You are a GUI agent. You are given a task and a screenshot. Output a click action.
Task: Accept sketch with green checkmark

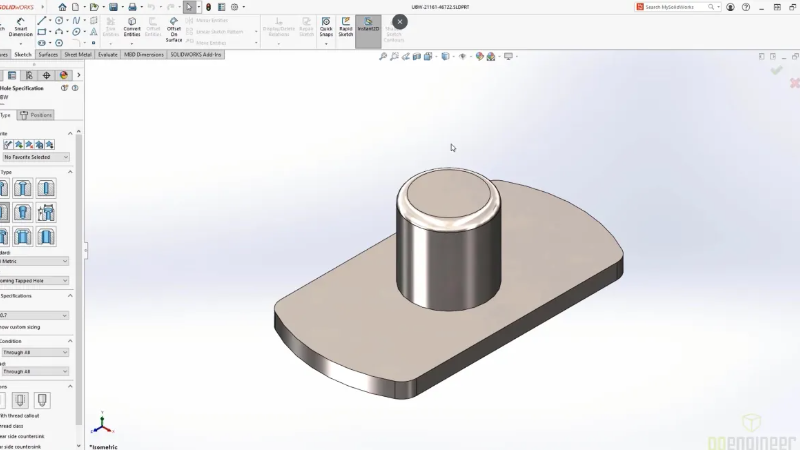point(776,70)
